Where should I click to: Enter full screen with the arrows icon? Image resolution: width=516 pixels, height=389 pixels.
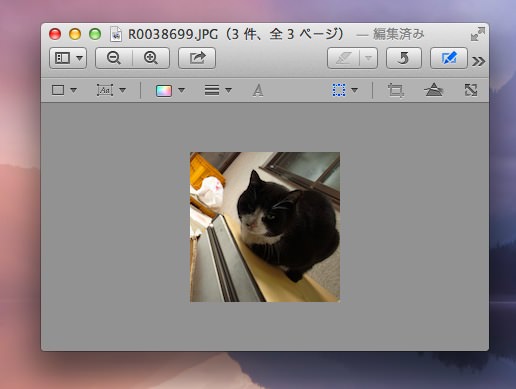tap(478, 34)
